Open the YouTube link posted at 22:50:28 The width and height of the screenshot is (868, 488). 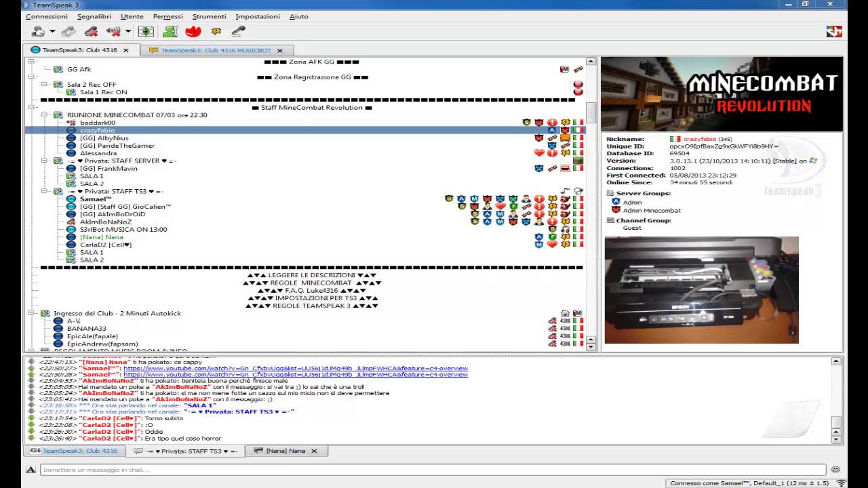[x=296, y=374]
